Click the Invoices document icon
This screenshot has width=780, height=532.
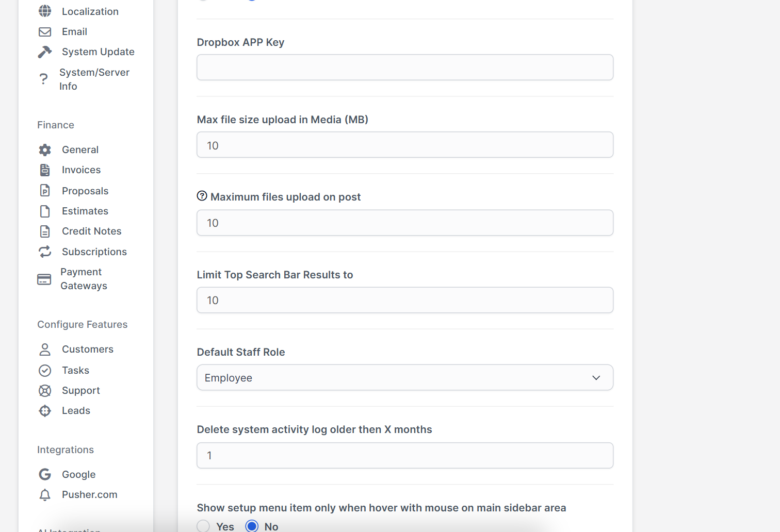[45, 170]
